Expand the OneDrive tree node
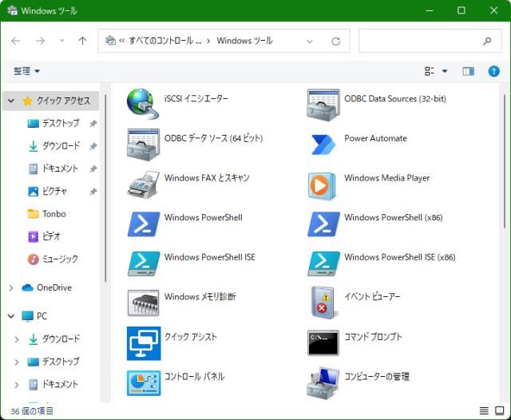The height and width of the screenshot is (420, 511). [11, 287]
